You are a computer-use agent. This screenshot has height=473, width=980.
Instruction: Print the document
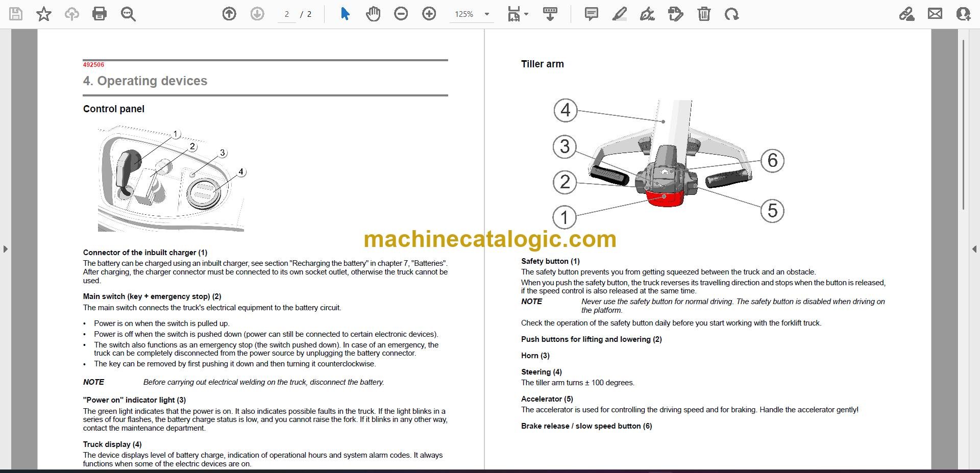click(x=100, y=14)
